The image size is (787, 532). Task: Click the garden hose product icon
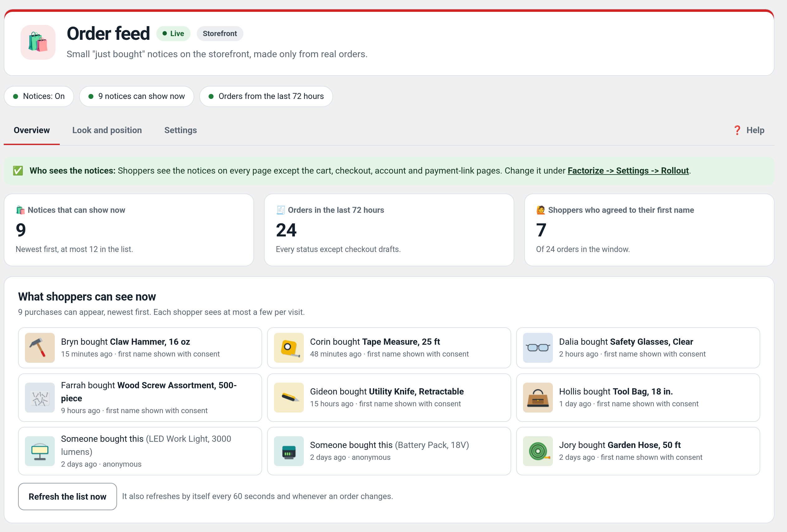pos(538,451)
